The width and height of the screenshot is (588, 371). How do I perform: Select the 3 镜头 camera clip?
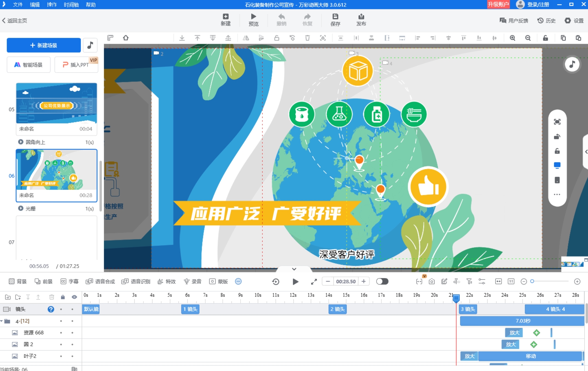coord(468,309)
